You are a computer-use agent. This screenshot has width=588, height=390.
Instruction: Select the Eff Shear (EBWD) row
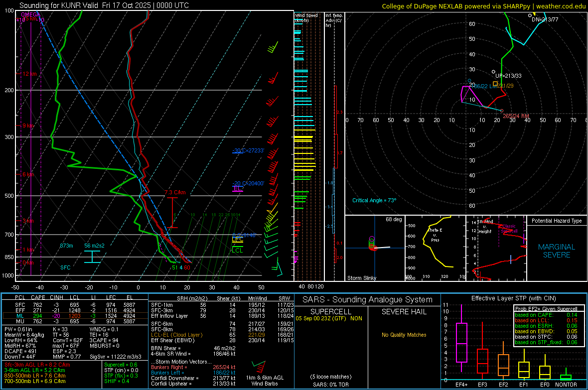(x=222, y=340)
